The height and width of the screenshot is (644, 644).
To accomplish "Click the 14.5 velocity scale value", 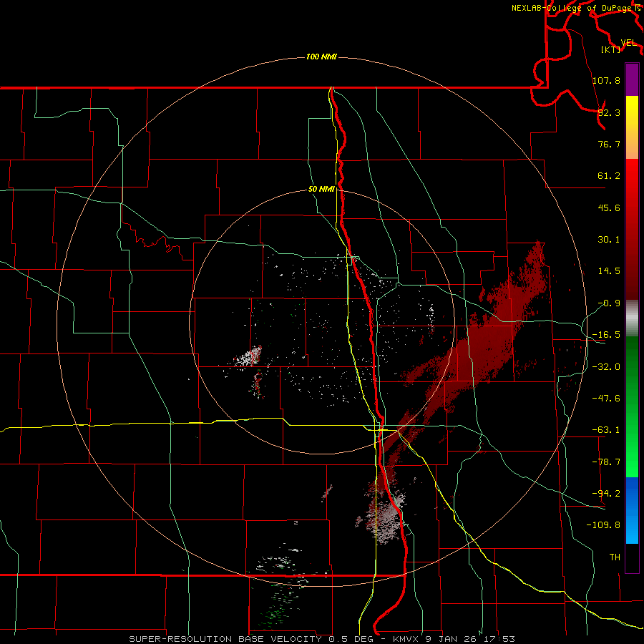I will pyautogui.click(x=609, y=271).
